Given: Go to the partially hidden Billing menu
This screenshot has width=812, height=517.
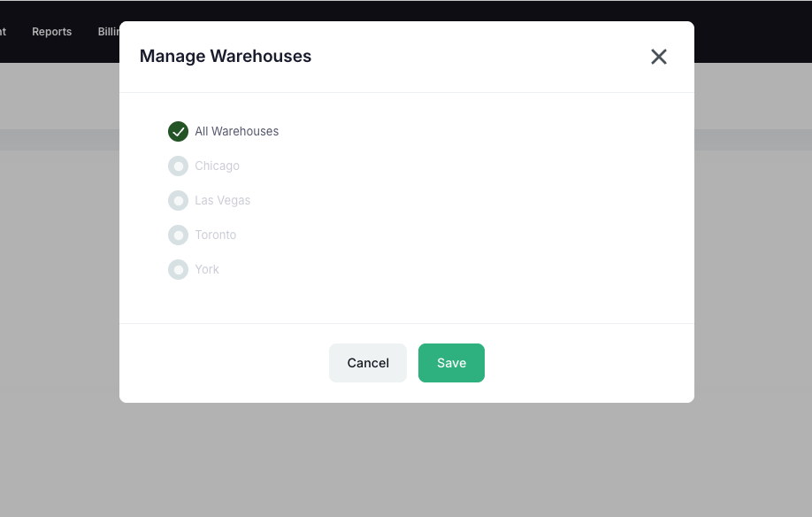Looking at the screenshot, I should click(108, 31).
